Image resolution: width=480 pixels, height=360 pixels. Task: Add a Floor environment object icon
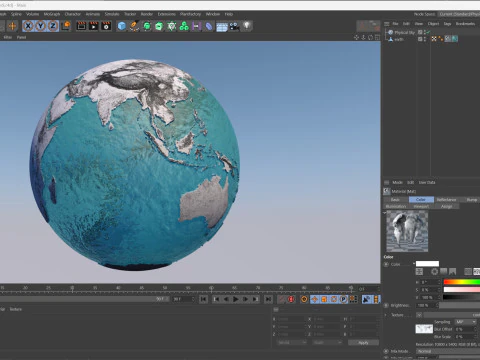[222, 26]
